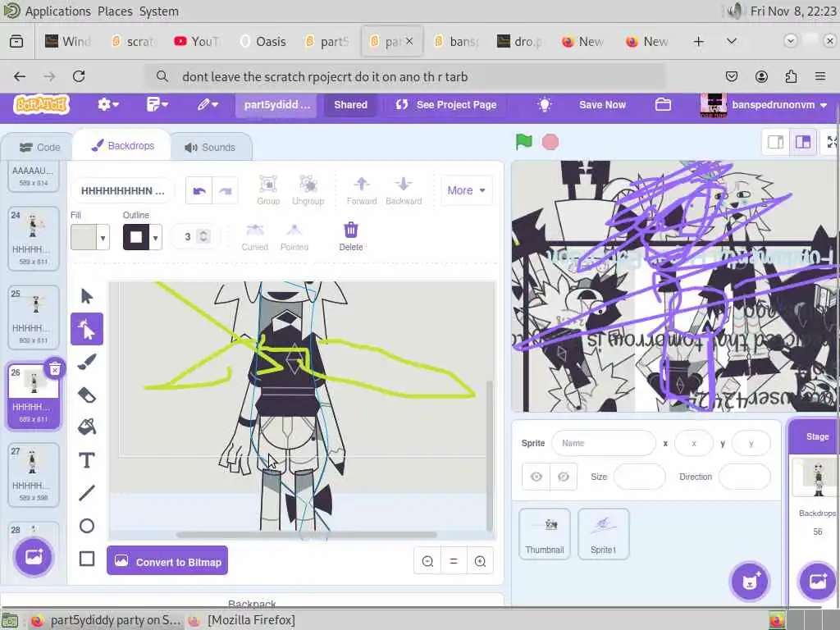
Task: Switch to the Oasis browser tab
Action: point(263,41)
